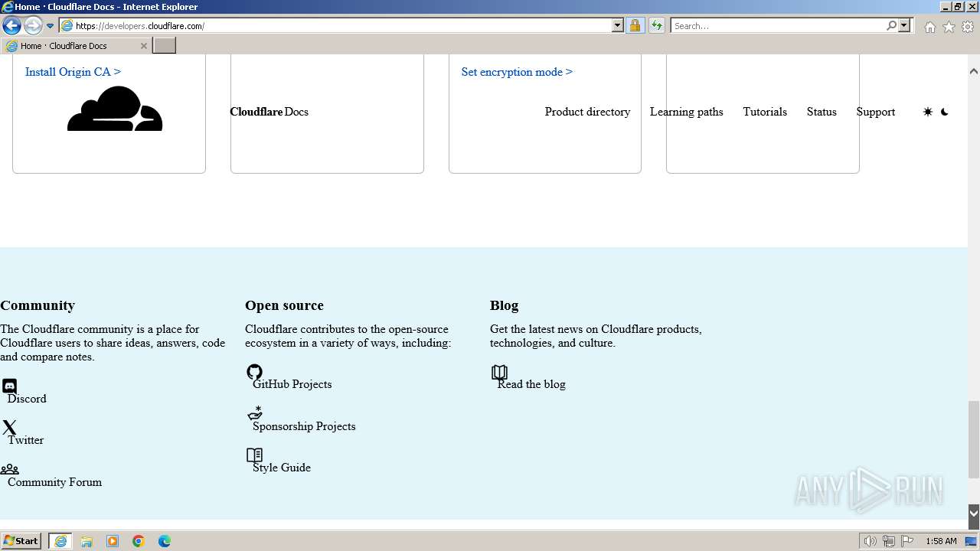
Task: Open Set encryption mode link
Action: [x=517, y=72]
